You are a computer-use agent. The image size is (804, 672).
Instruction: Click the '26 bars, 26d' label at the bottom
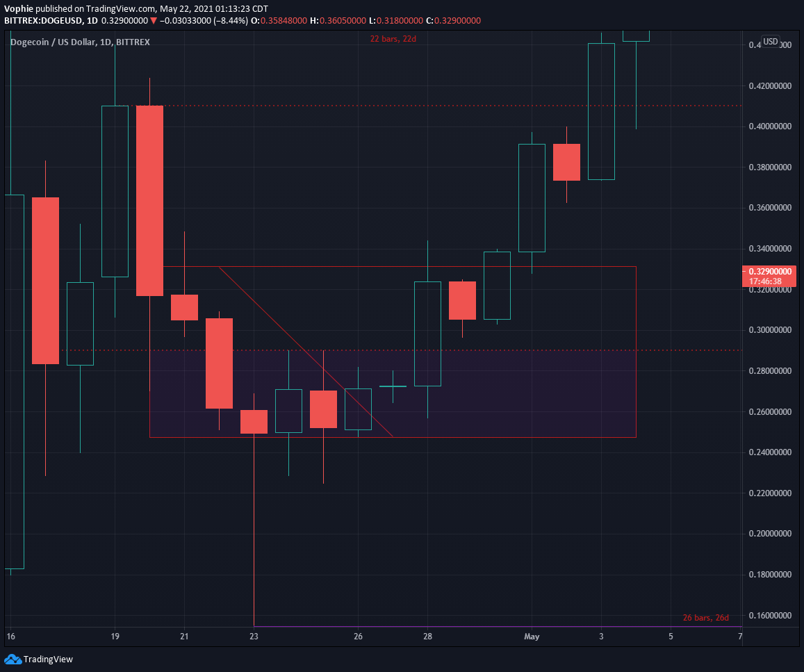click(705, 618)
